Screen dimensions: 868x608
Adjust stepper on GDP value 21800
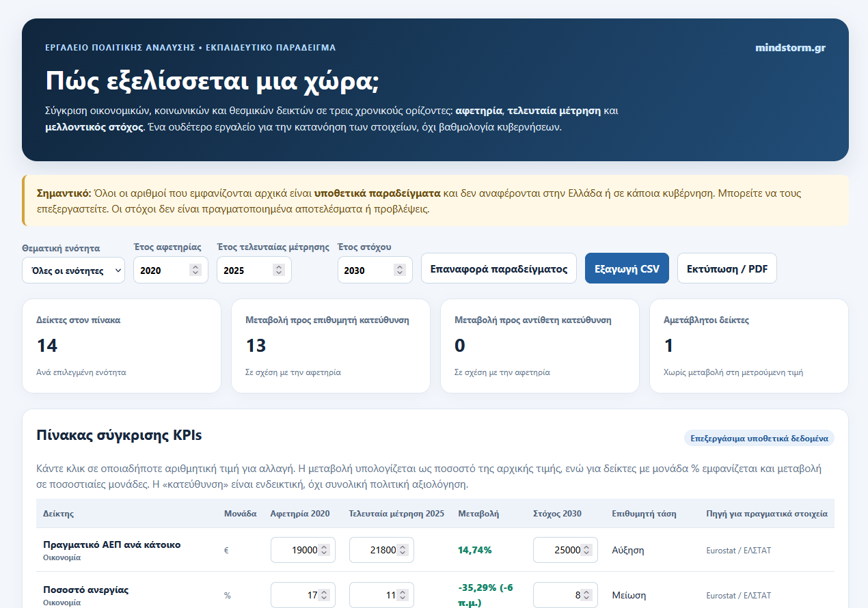pos(403,550)
